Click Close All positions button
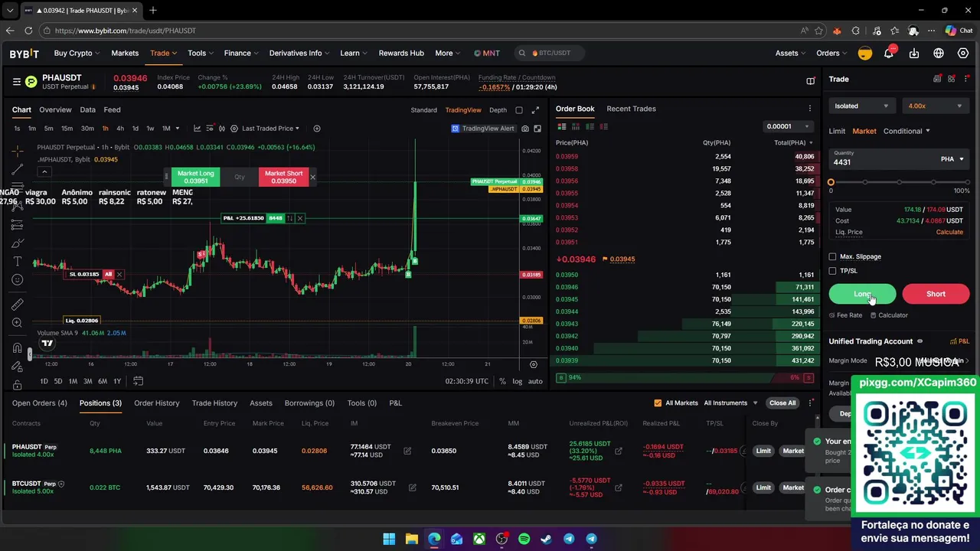The width and height of the screenshot is (980, 551). pyautogui.click(x=782, y=403)
